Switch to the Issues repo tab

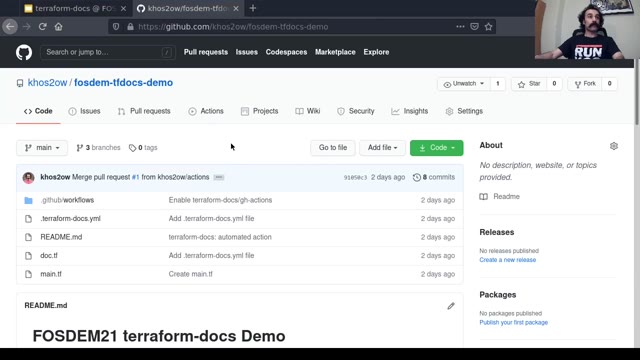pyautogui.click(x=84, y=111)
